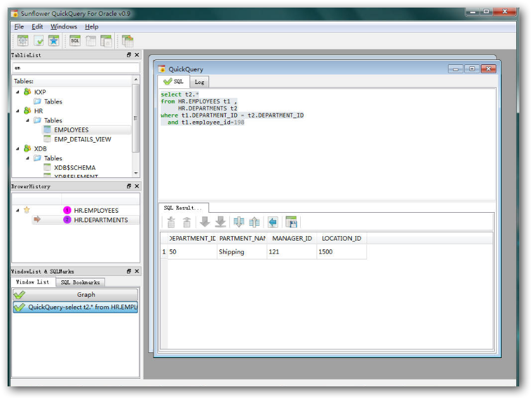Image resolution: width=532 pixels, height=399 pixels.
Task: Click the fetch all to bottom arrow icon
Action: click(221, 222)
